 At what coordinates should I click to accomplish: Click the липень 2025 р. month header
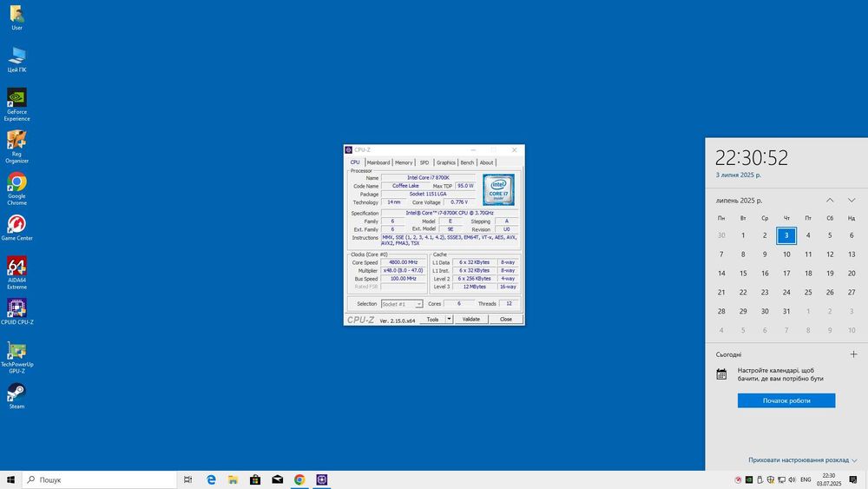coord(739,201)
